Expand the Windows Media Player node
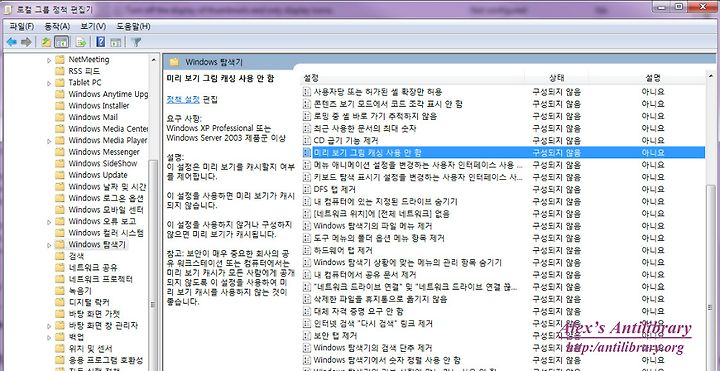Image resolution: width=720 pixels, height=371 pixels. click(x=49, y=141)
